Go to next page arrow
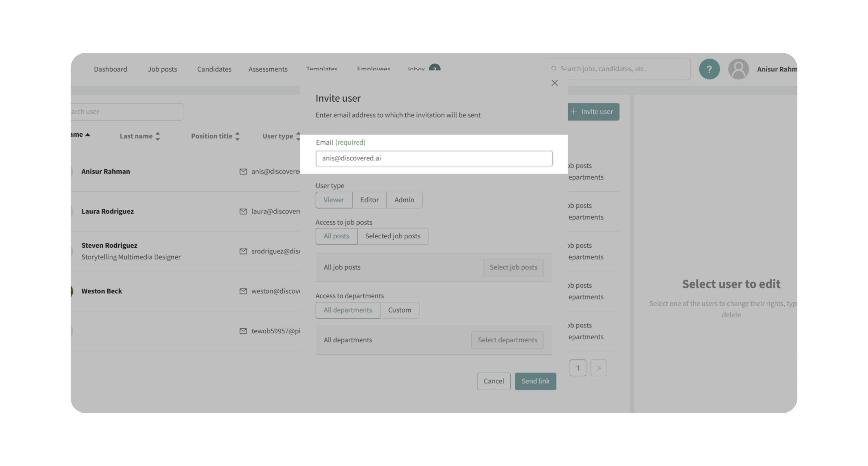 pos(599,368)
